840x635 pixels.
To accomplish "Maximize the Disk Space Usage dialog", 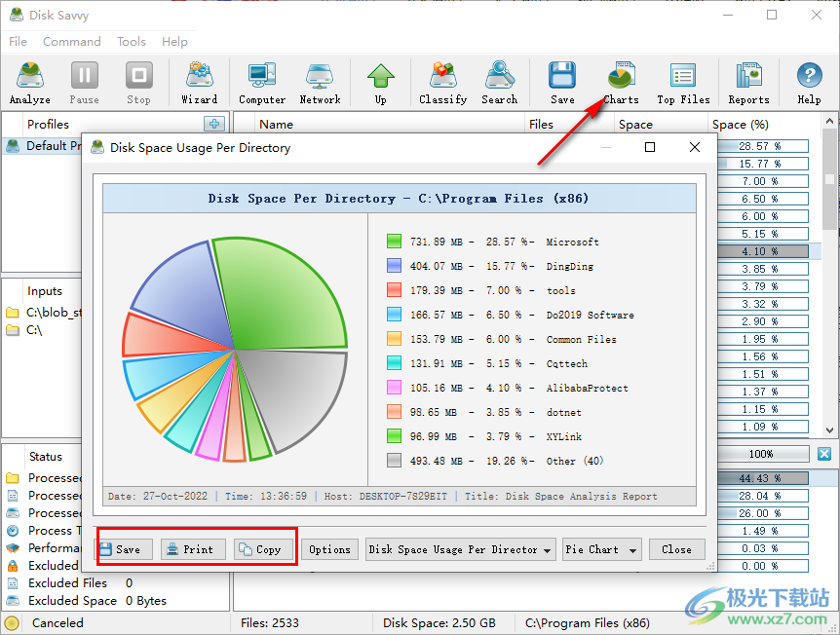I will (650, 147).
